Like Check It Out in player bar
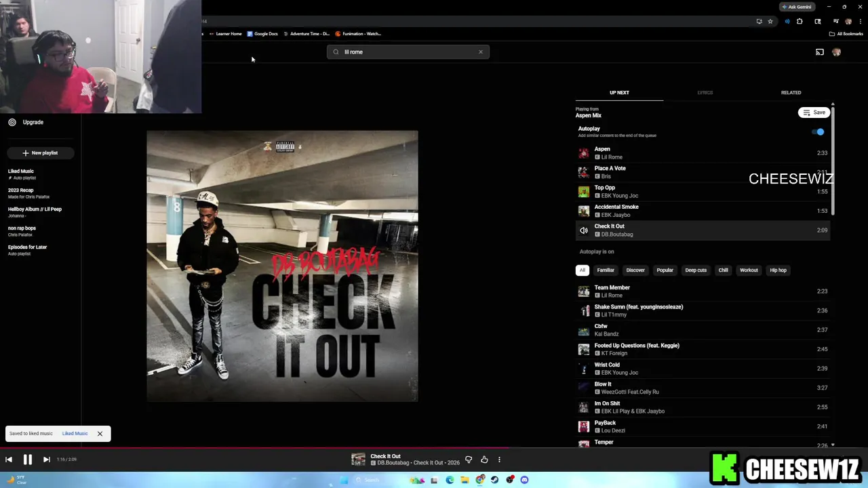Screen dimensions: 868x488 (484, 460)
